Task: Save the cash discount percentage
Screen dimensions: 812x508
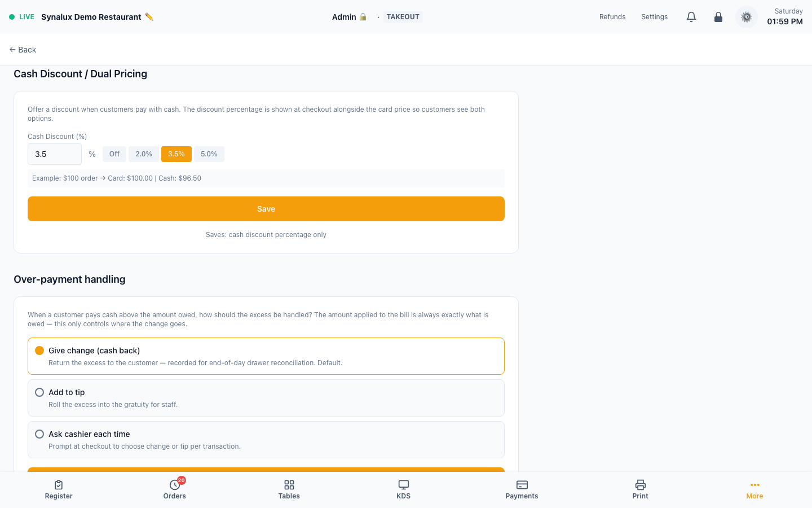Action: (266, 209)
